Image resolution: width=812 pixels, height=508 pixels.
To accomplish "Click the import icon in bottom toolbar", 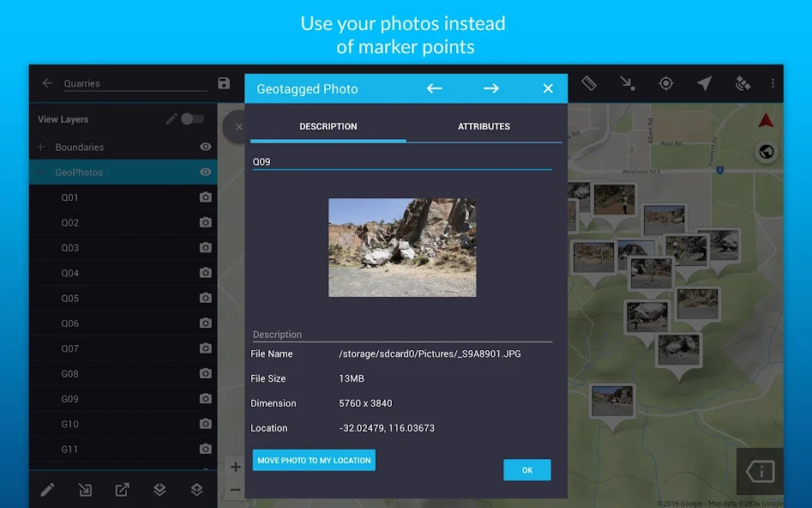I will (85, 490).
